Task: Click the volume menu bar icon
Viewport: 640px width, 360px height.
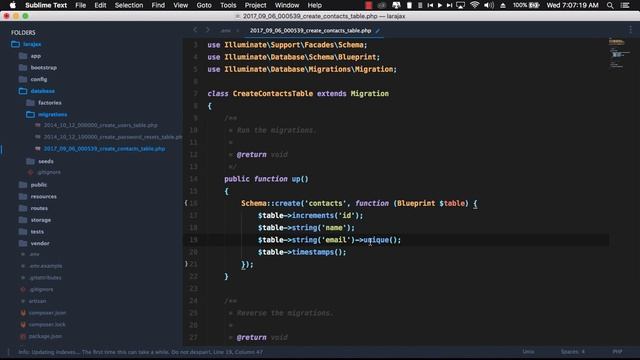Action: pos(489,5)
